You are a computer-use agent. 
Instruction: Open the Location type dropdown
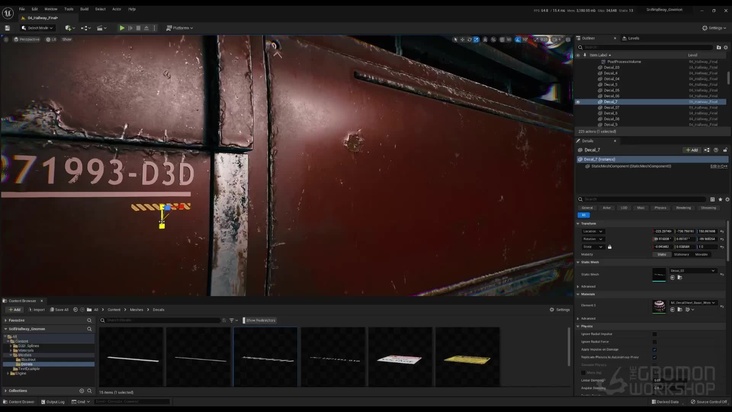pos(593,231)
